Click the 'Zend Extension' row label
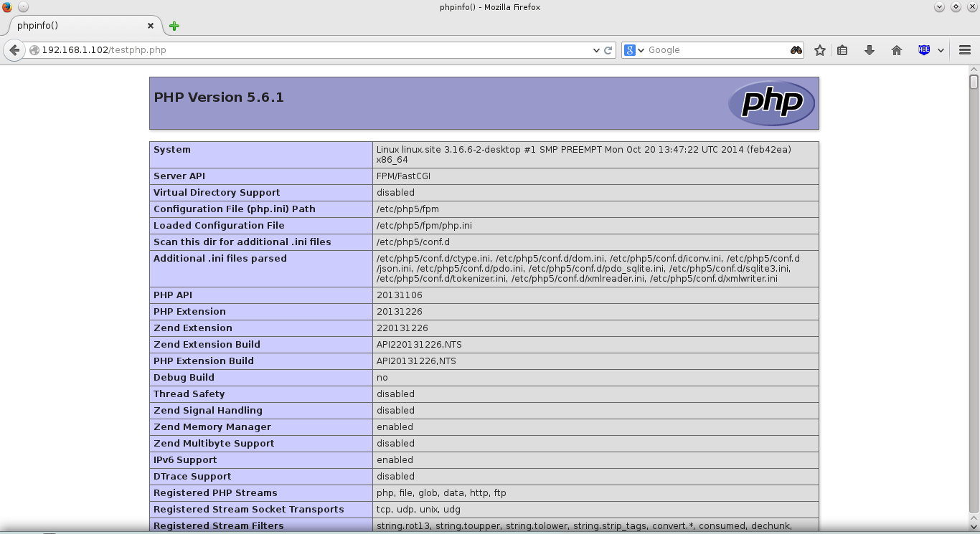This screenshot has width=980, height=534. point(193,328)
